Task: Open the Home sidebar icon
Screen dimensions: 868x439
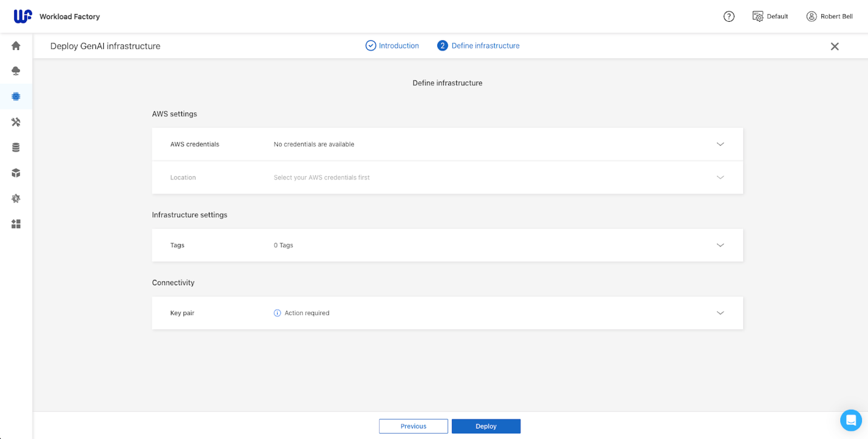Action: [x=16, y=46]
